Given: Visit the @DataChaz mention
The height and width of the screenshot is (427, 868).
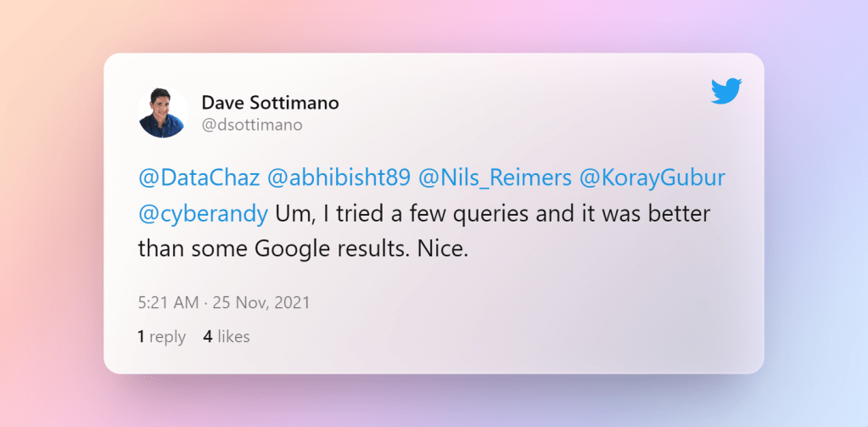Looking at the screenshot, I should [x=199, y=180].
